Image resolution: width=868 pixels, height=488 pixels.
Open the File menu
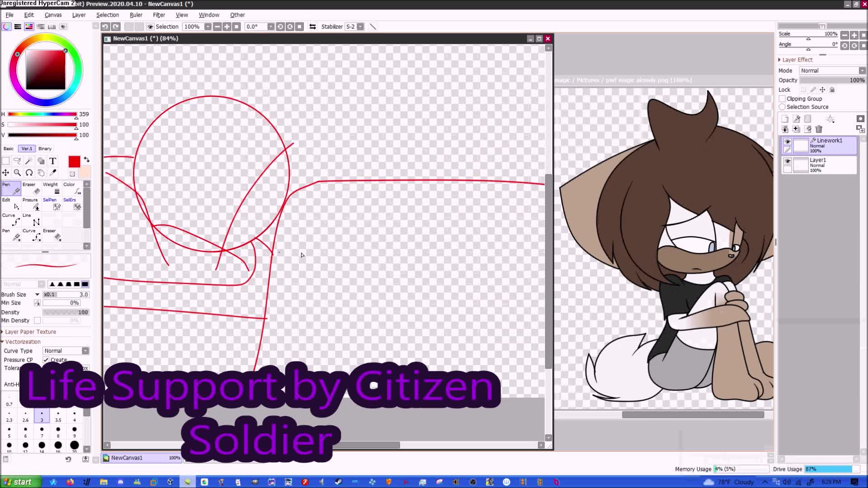(x=9, y=15)
